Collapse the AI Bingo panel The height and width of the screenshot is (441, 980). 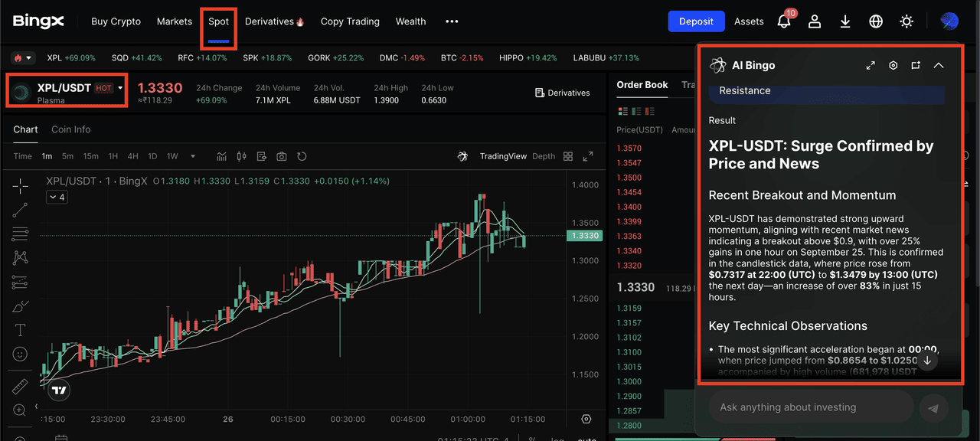(939, 65)
